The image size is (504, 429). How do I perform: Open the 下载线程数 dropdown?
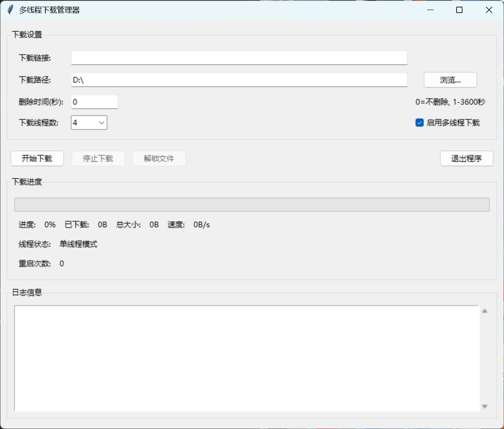pos(89,122)
